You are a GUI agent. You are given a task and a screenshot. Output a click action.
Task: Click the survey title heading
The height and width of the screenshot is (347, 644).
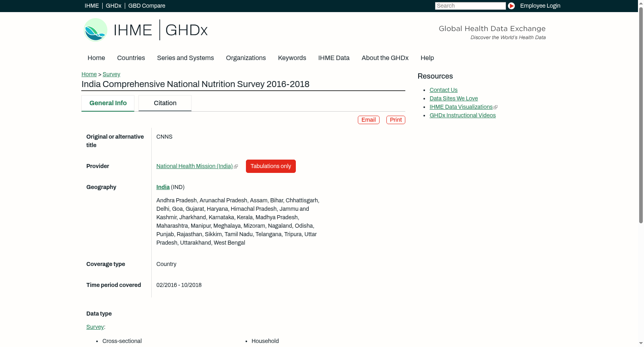click(x=195, y=84)
